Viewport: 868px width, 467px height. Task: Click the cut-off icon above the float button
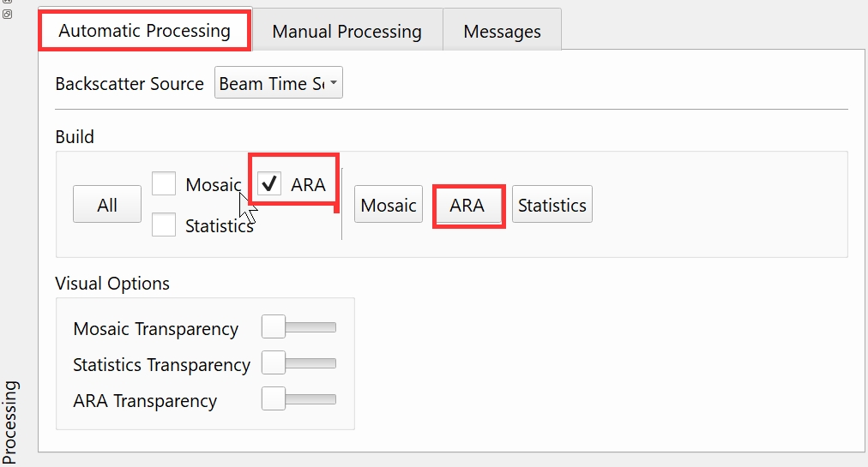tap(7, 2)
